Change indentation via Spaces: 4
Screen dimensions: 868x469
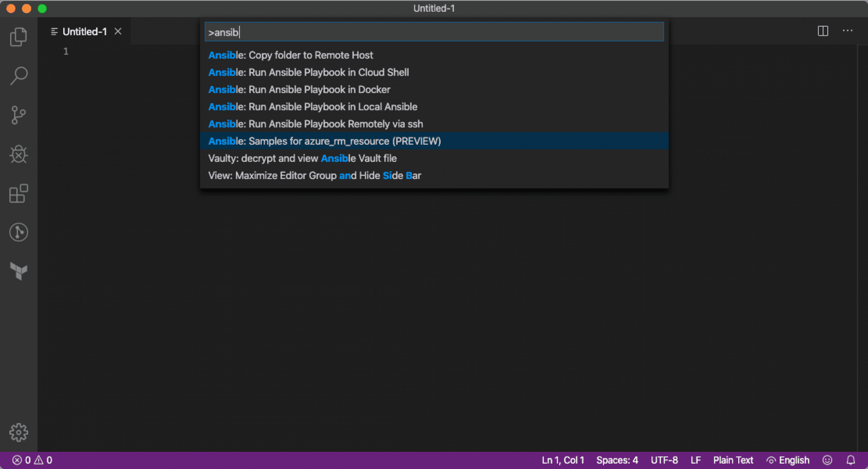[617, 460]
